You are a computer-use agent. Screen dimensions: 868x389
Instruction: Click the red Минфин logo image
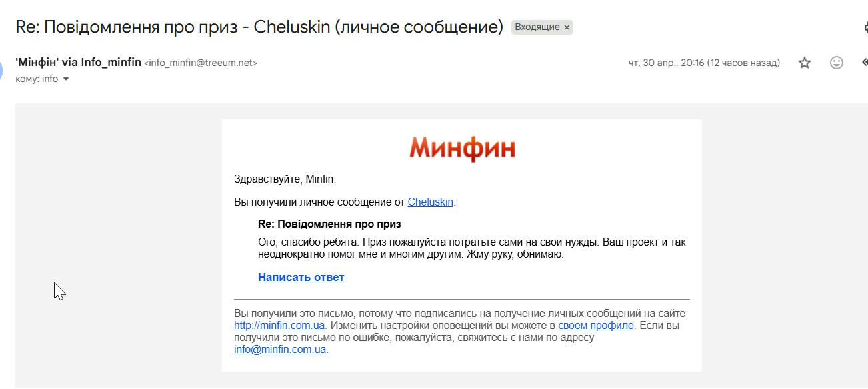point(462,149)
